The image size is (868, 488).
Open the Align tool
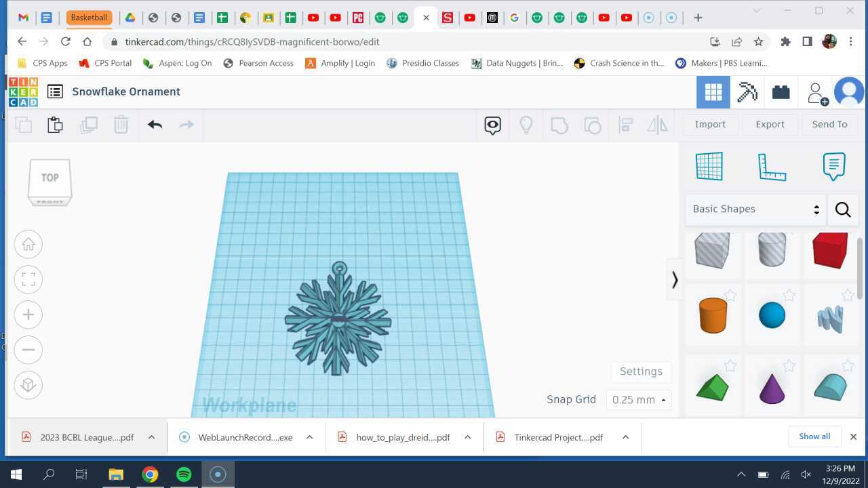click(625, 125)
